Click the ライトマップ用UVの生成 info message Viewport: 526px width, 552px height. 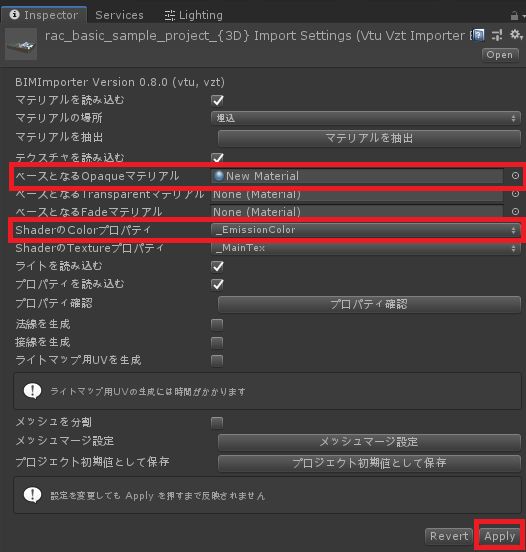[148, 391]
